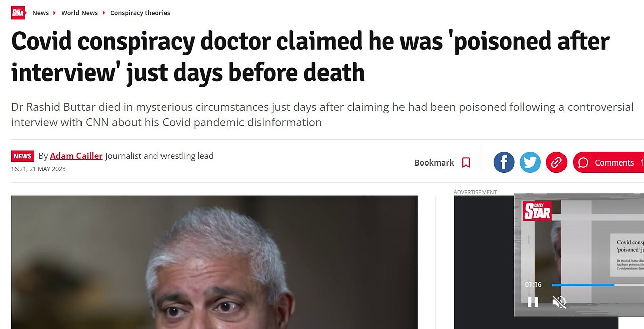Open the Comments section
Screen dimensions: 644x329
[608, 162]
